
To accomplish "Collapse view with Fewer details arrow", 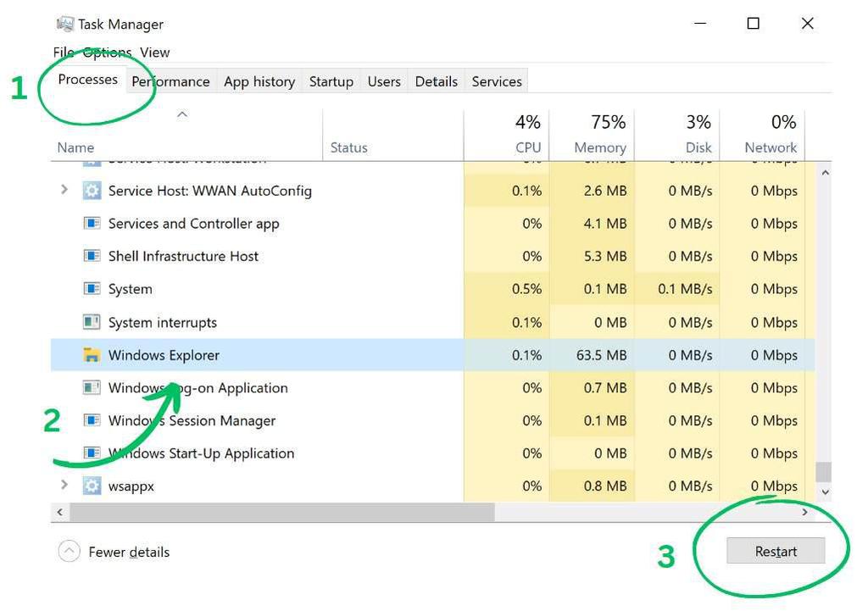I will point(70,551).
